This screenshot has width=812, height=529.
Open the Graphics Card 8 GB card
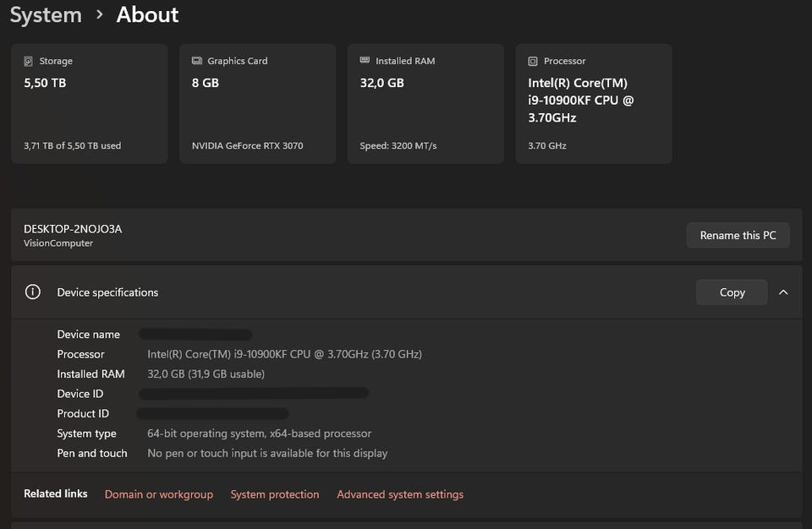pyautogui.click(x=257, y=104)
